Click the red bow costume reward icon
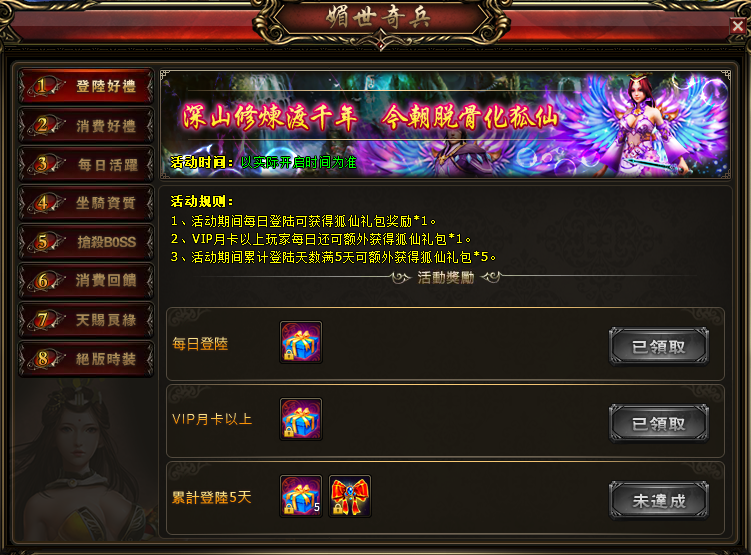The height and width of the screenshot is (555, 751). pyautogui.click(x=350, y=496)
